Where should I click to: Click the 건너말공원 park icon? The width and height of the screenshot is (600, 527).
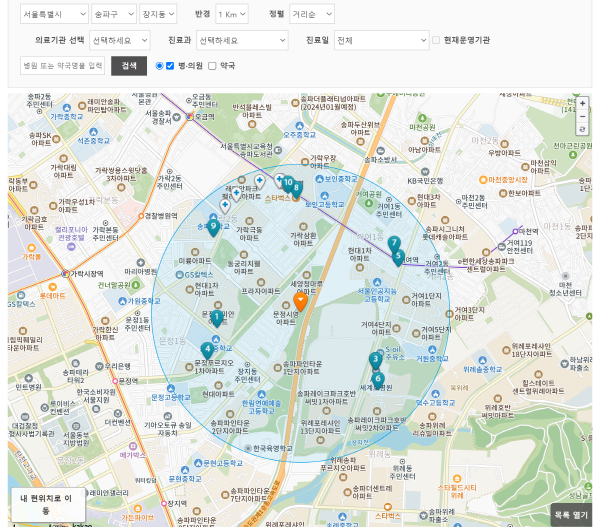point(135,285)
